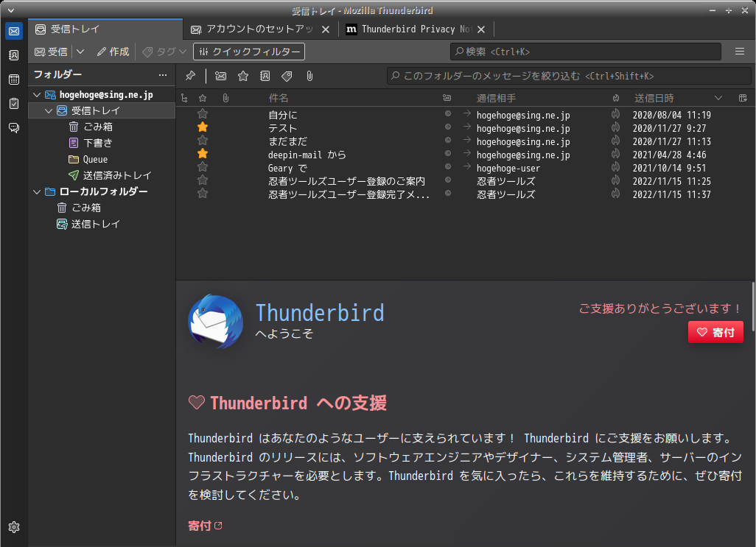Toggle the unread messages quick filter

pyautogui.click(x=221, y=76)
